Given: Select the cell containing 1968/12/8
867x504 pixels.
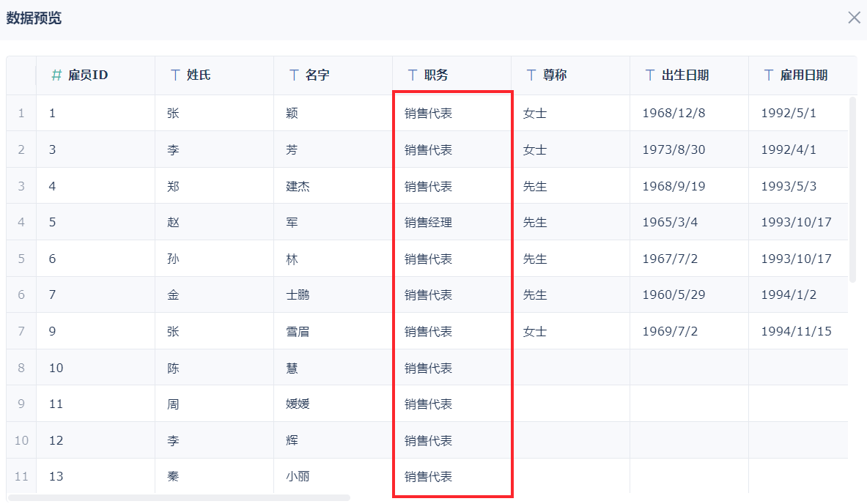Looking at the screenshot, I should point(672,114).
